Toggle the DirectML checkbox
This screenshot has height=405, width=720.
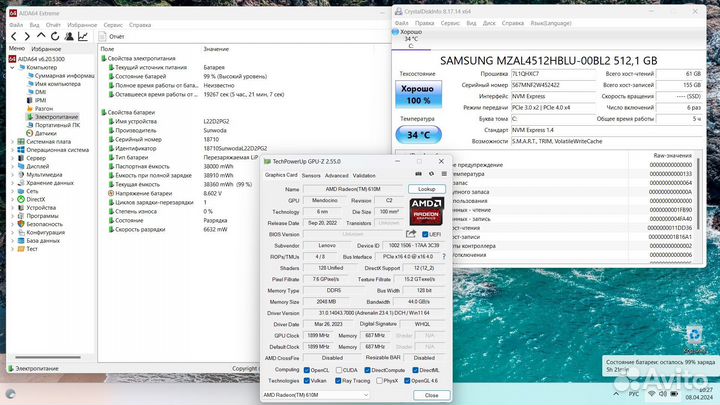coord(415,370)
